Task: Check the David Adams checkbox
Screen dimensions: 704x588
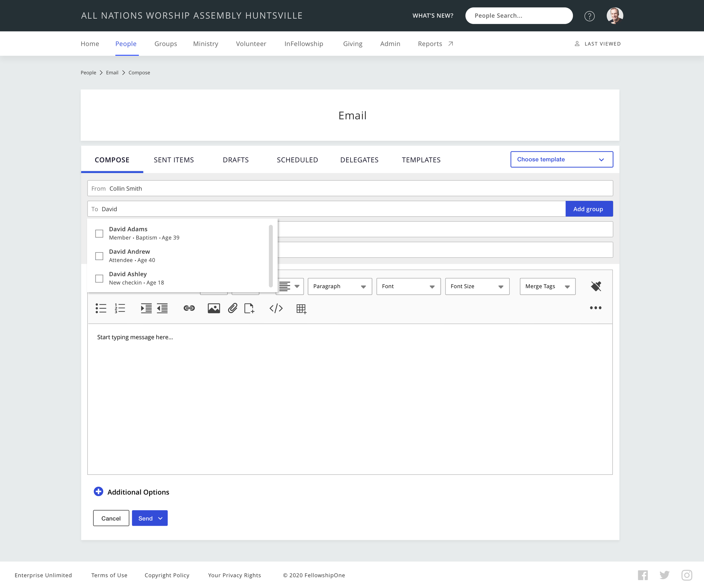Action: tap(99, 234)
